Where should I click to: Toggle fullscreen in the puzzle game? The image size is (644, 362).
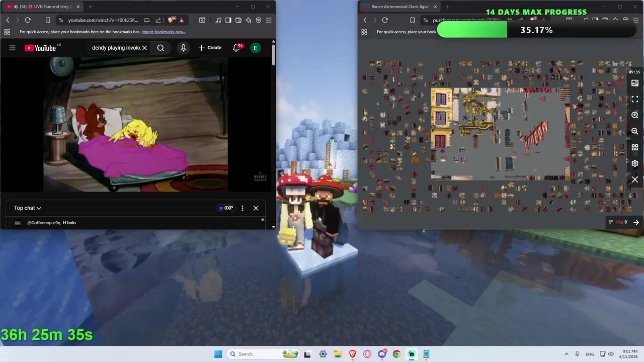coord(635,99)
